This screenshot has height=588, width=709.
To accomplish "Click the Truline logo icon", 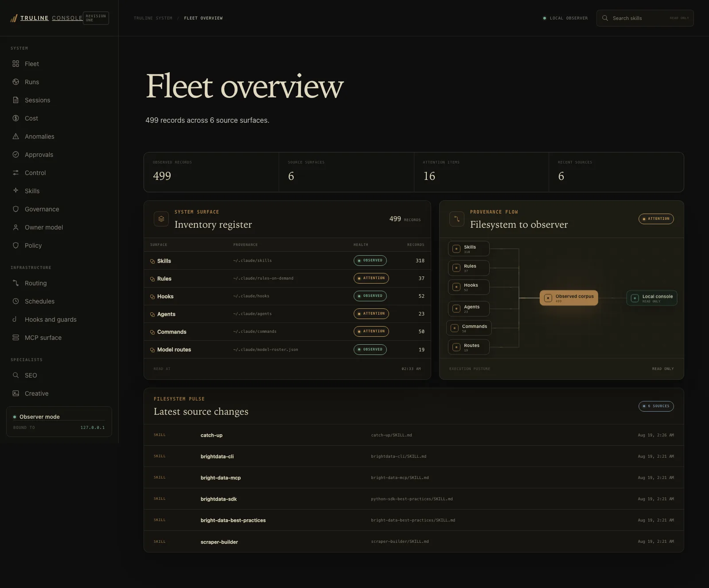I will pyautogui.click(x=14, y=18).
